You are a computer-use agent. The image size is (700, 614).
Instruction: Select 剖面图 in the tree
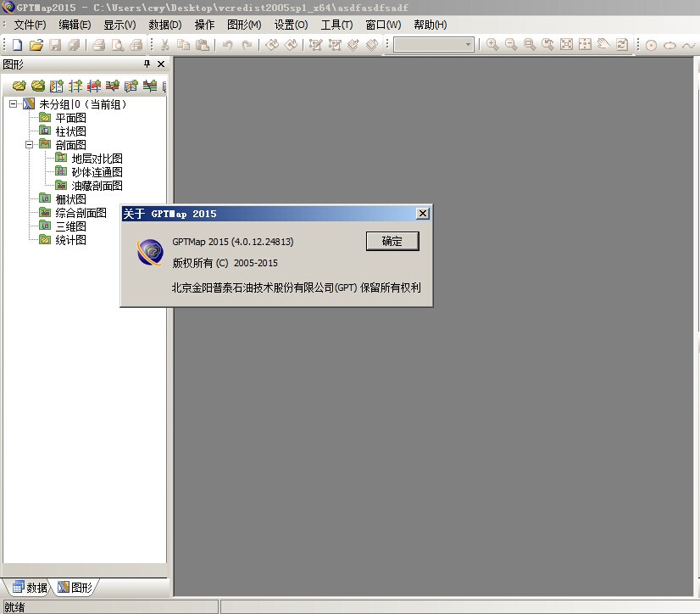pos(70,145)
